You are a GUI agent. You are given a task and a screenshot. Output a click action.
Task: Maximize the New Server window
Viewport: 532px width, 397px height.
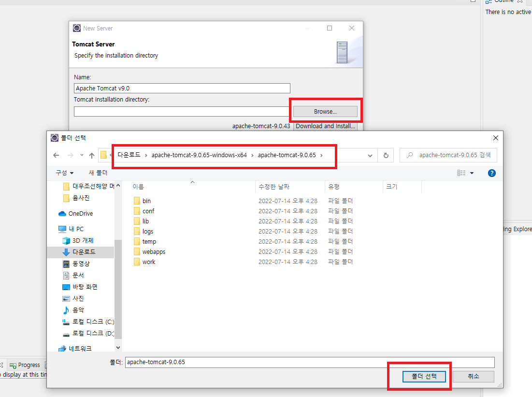[330, 28]
